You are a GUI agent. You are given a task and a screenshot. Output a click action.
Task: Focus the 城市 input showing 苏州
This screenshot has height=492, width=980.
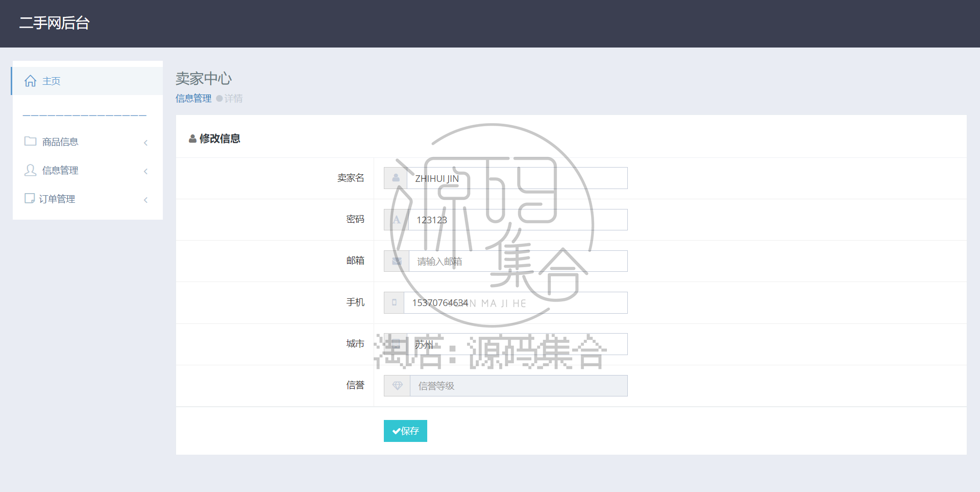[517, 344]
